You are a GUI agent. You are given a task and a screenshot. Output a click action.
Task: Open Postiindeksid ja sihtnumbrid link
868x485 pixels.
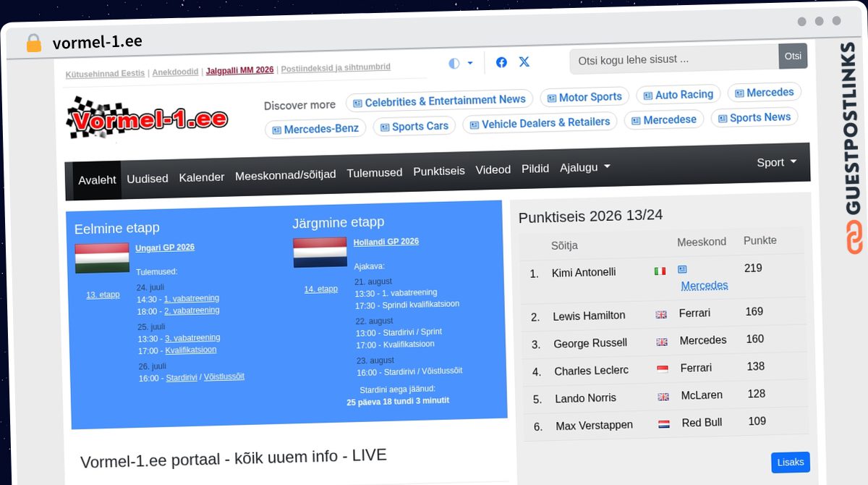pos(336,68)
